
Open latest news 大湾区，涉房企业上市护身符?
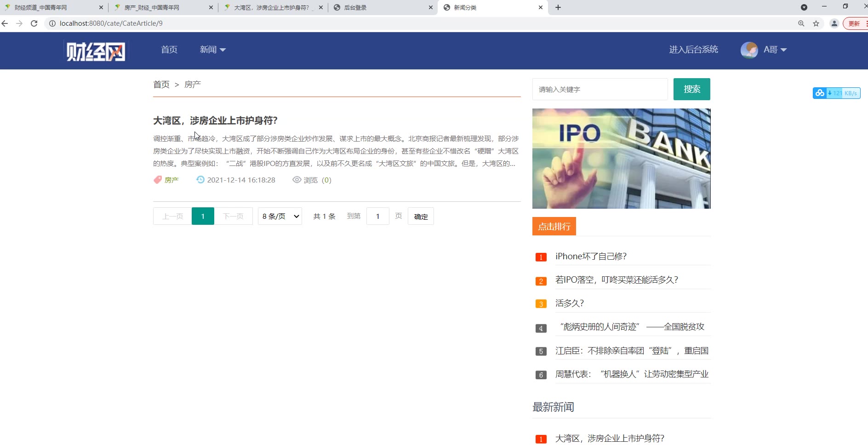[610, 439]
